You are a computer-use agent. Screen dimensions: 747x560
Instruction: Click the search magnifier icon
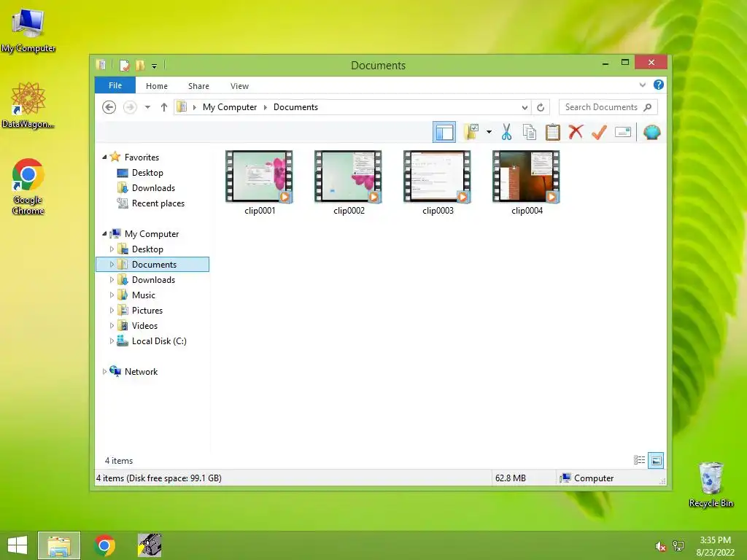click(648, 107)
